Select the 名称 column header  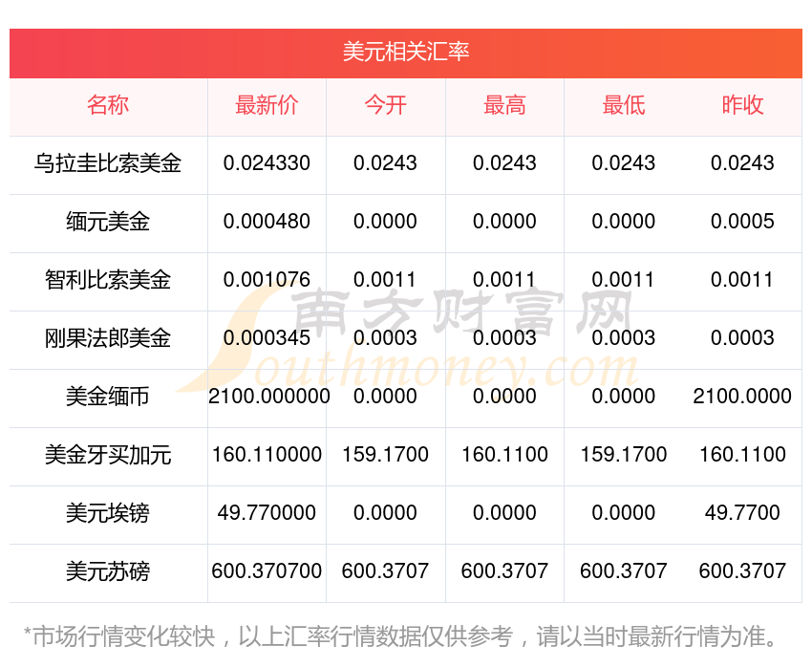tap(108, 105)
